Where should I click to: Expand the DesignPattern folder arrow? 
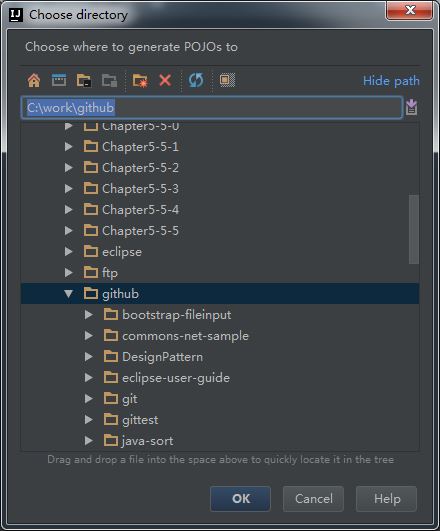(89, 357)
